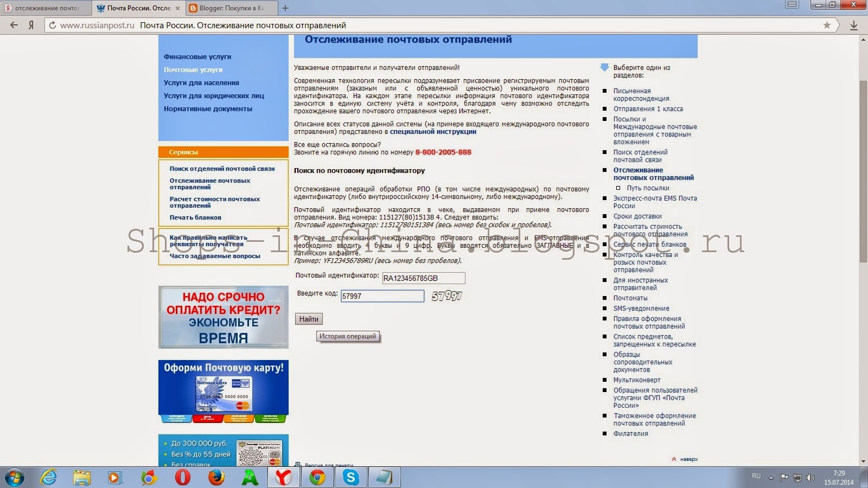Click the 'Оформи Почтовую карту' banner
This screenshot has width=868, height=488.
223,391
